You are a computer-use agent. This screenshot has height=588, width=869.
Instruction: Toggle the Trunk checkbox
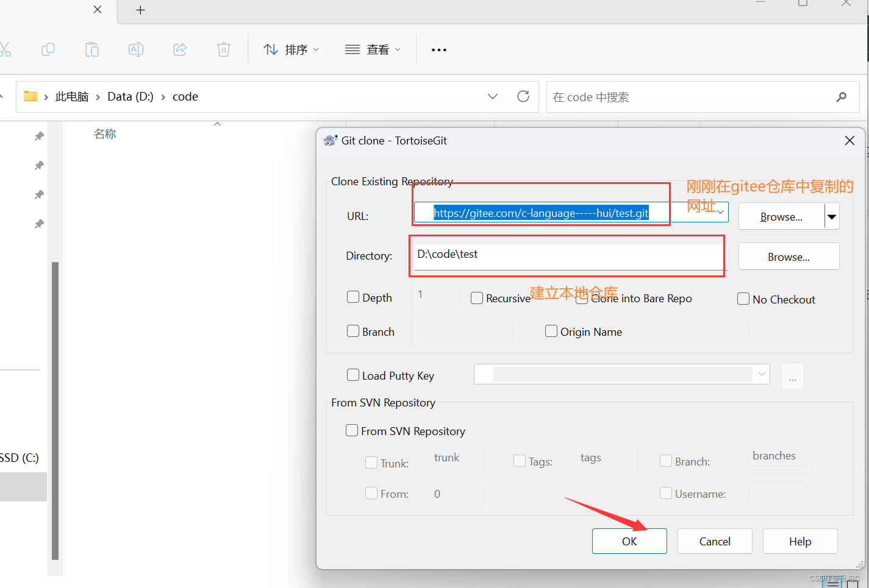[x=371, y=462]
